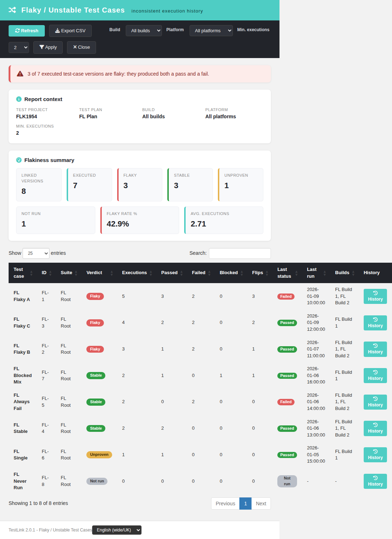
Task: Click the sort arrows on ID column
Action: pos(50,273)
